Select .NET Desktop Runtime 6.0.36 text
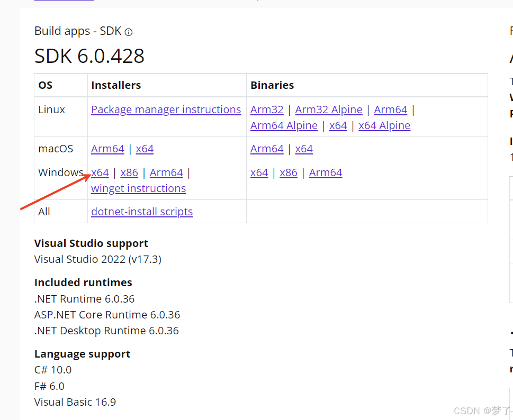Viewport: 513px width, 420px height. point(106,331)
